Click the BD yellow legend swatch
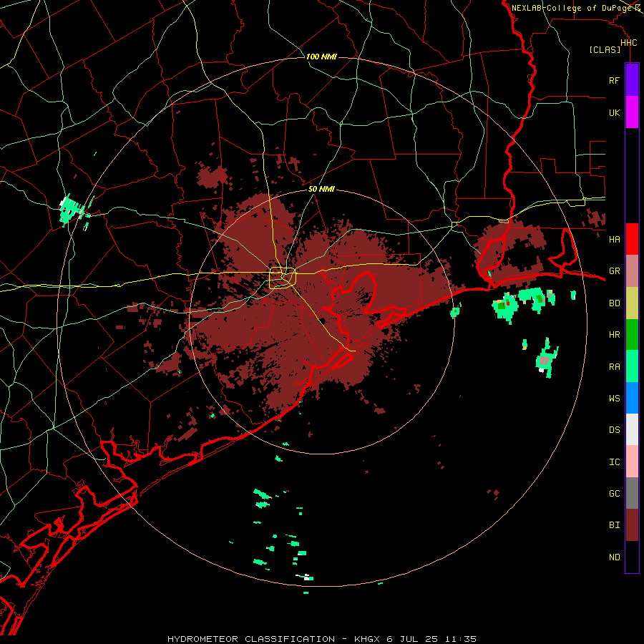644x644 pixels. (632, 303)
